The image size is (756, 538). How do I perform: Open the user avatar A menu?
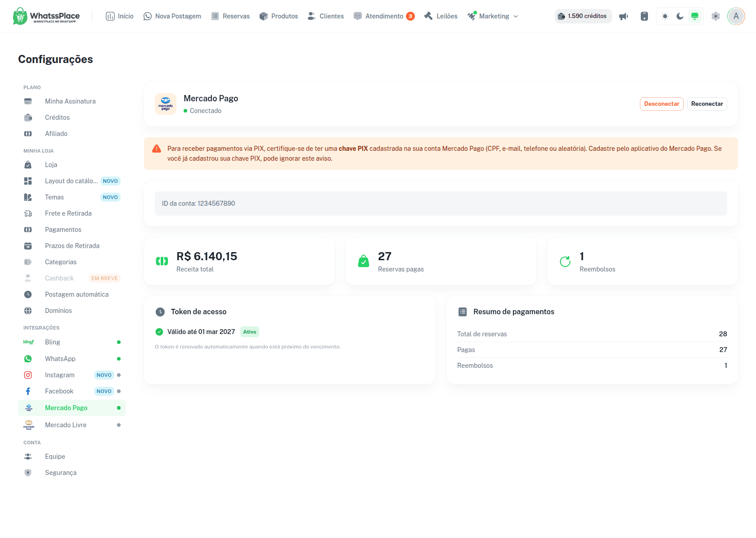pos(736,16)
